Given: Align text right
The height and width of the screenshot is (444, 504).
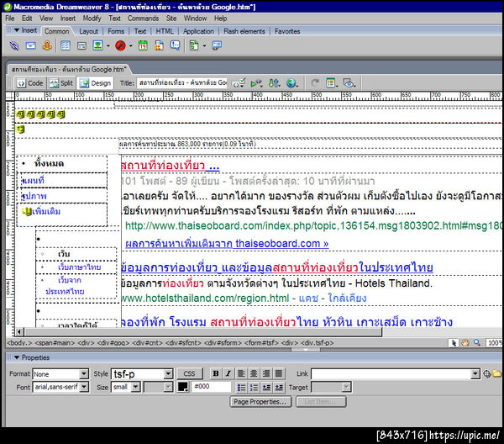Looking at the screenshot, I should pos(266,373).
